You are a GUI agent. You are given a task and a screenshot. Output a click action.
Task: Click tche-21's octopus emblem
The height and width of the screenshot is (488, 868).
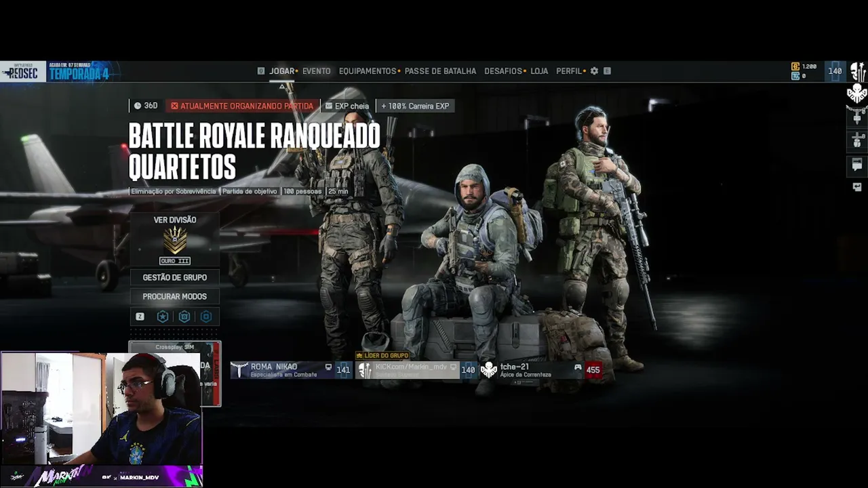tap(489, 370)
